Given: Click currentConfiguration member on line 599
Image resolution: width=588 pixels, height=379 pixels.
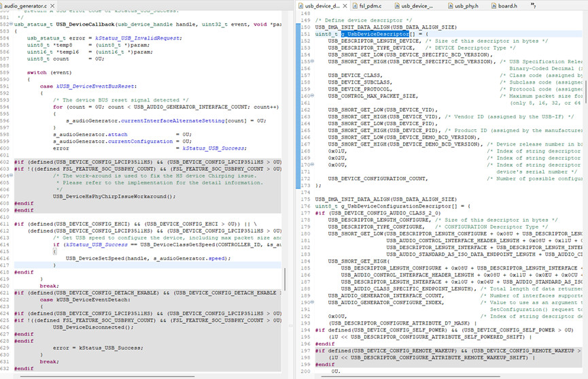Looking at the screenshot, I should 140,141.
